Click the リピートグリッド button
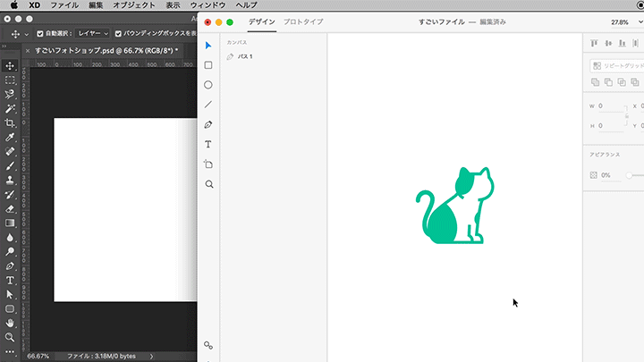The image size is (644, 362). pos(616,65)
